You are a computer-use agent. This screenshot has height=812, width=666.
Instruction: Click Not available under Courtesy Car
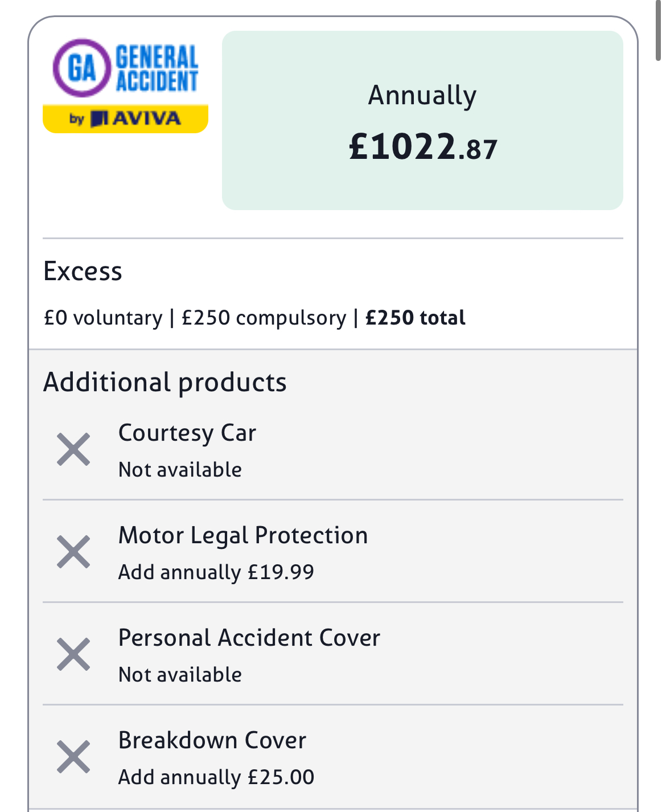click(x=180, y=470)
